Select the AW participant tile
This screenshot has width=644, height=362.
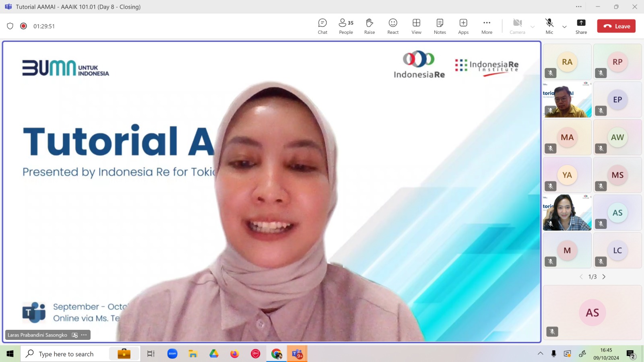617,137
